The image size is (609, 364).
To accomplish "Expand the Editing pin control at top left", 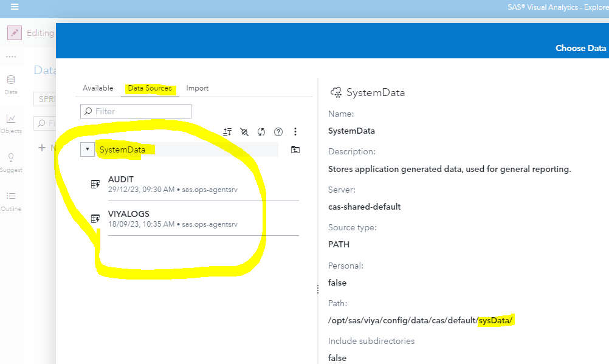I will pos(13,32).
